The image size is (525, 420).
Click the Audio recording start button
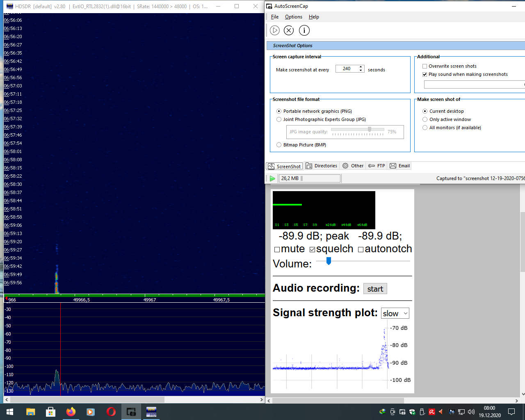[x=375, y=289]
